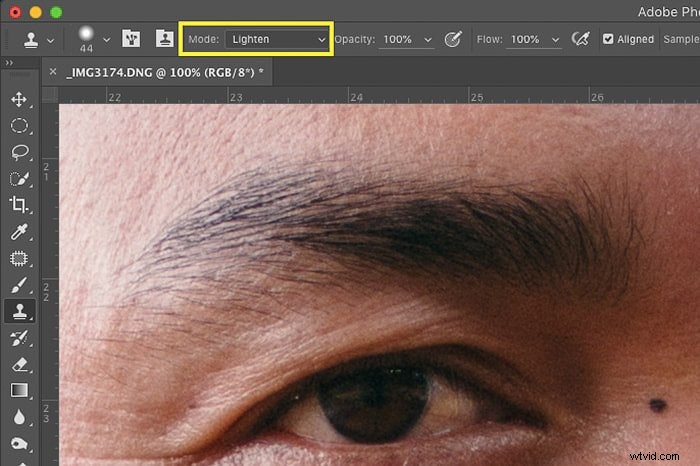Select the Move tool
The width and height of the screenshot is (700, 466).
[19, 99]
